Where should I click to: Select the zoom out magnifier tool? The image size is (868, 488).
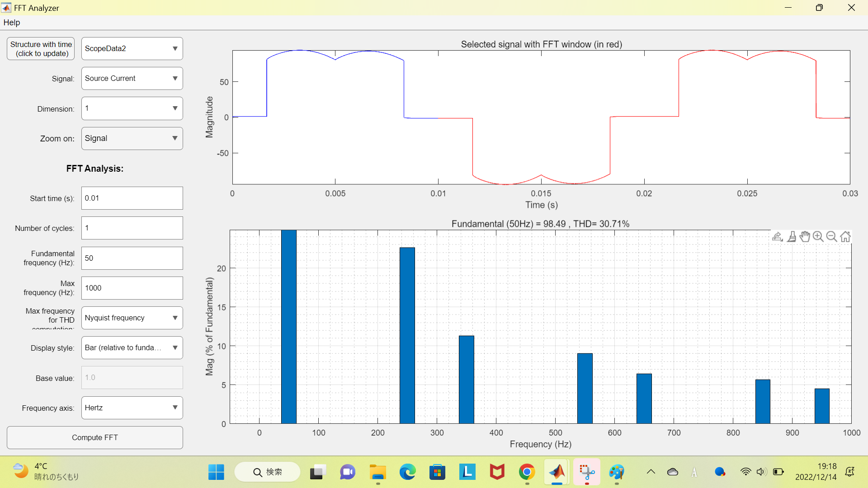(832, 237)
